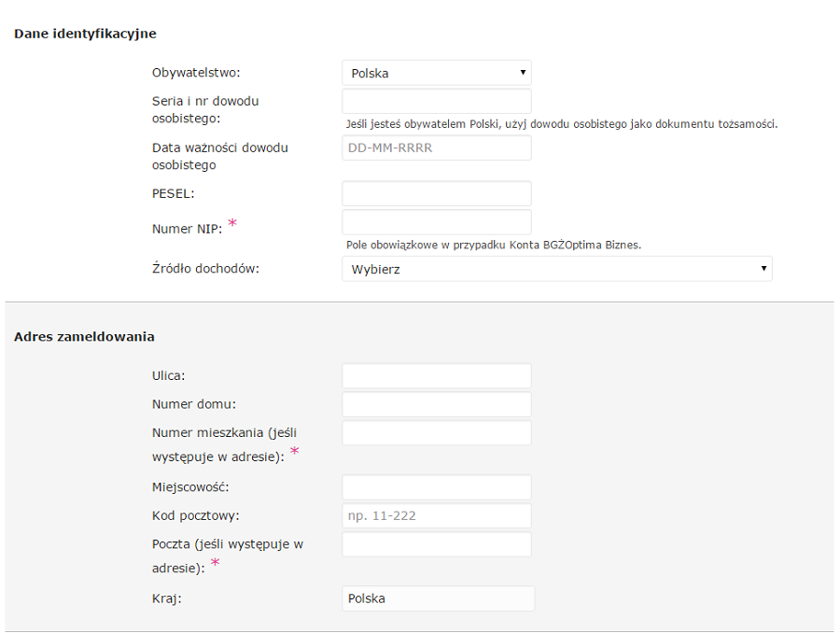Click the Ulica input field
This screenshot has height=633, width=840.
(x=437, y=375)
